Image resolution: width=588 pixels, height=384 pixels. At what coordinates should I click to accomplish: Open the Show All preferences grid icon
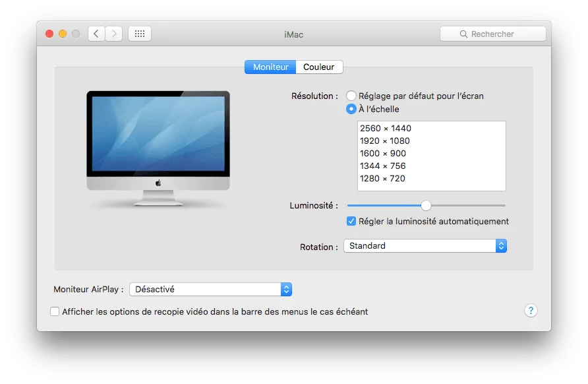139,34
